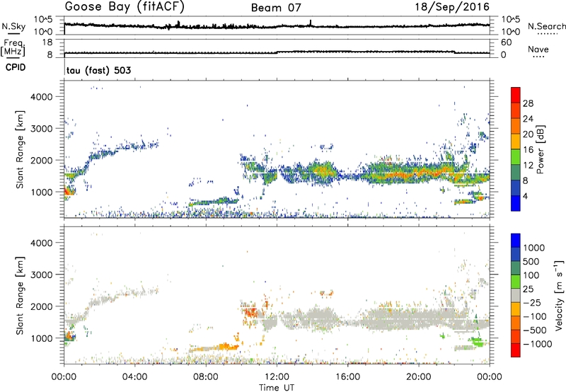Click the '10^0' tick next to N.Search

(511, 32)
